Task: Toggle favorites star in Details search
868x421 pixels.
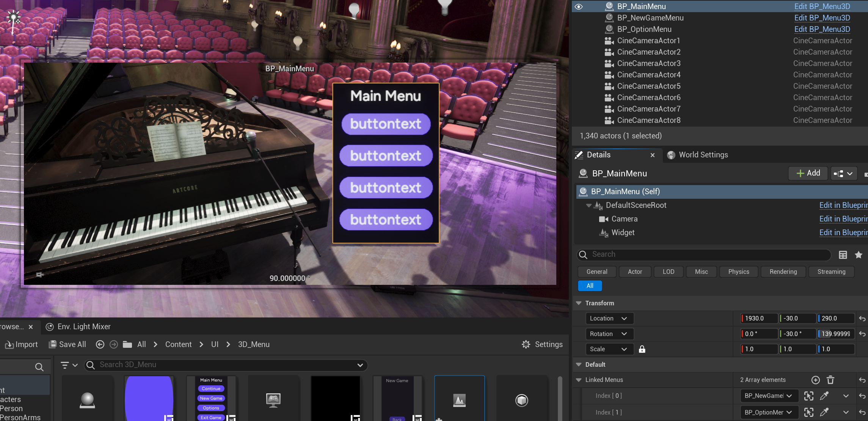Action: 859,254
